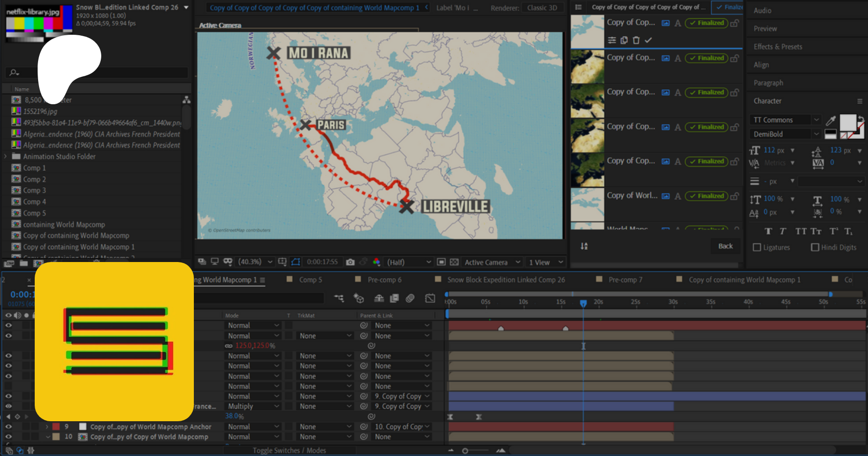Screen dimensions: 868x456
Task: Click the Back button
Action: 725,246
